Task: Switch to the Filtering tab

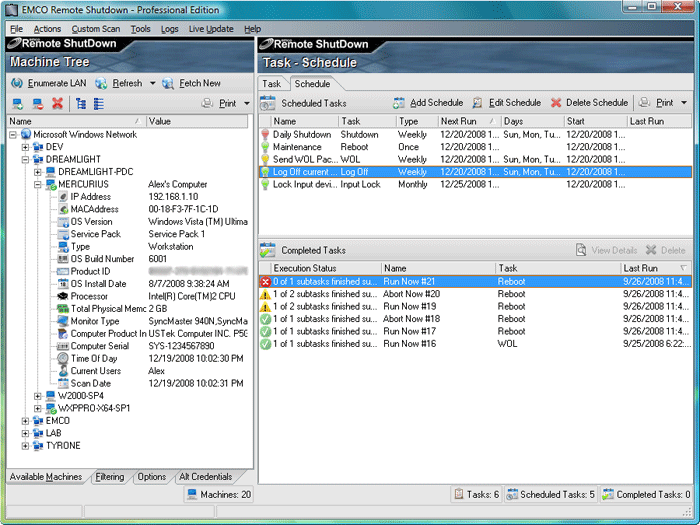Action: click(110, 477)
